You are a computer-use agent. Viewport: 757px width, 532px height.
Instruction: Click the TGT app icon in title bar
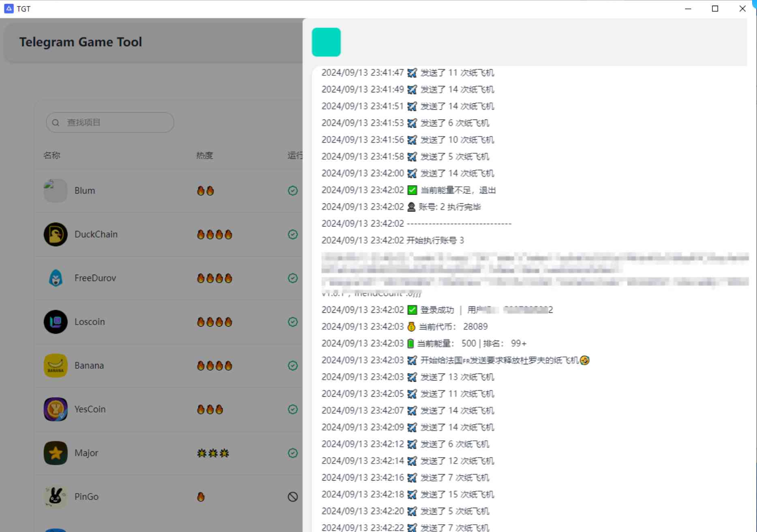click(9, 9)
